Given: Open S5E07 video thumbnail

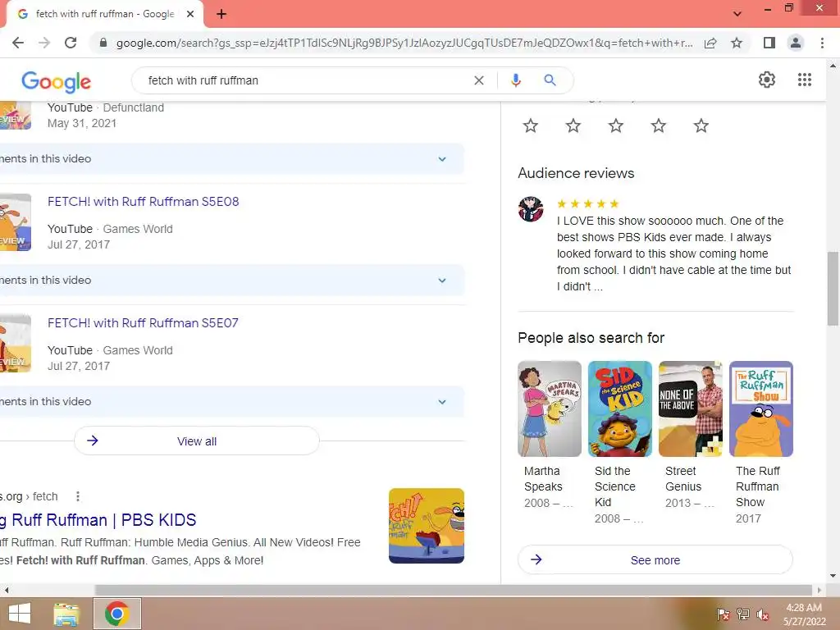Looking at the screenshot, I should click(x=15, y=344).
